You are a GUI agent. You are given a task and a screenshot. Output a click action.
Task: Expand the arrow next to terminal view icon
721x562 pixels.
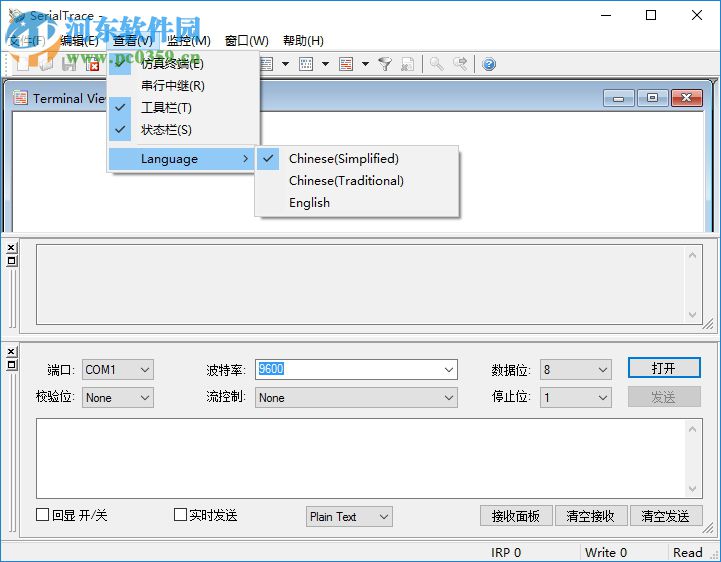pos(365,64)
